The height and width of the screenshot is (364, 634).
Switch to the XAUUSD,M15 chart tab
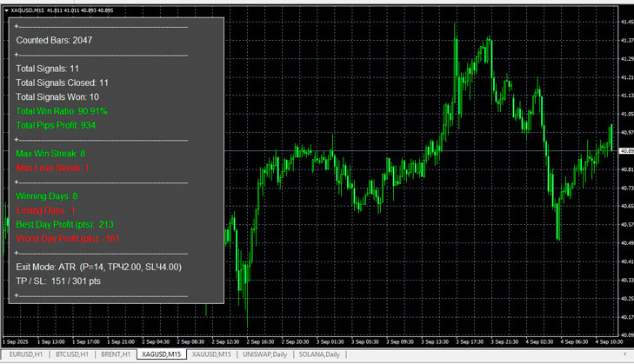(211, 354)
